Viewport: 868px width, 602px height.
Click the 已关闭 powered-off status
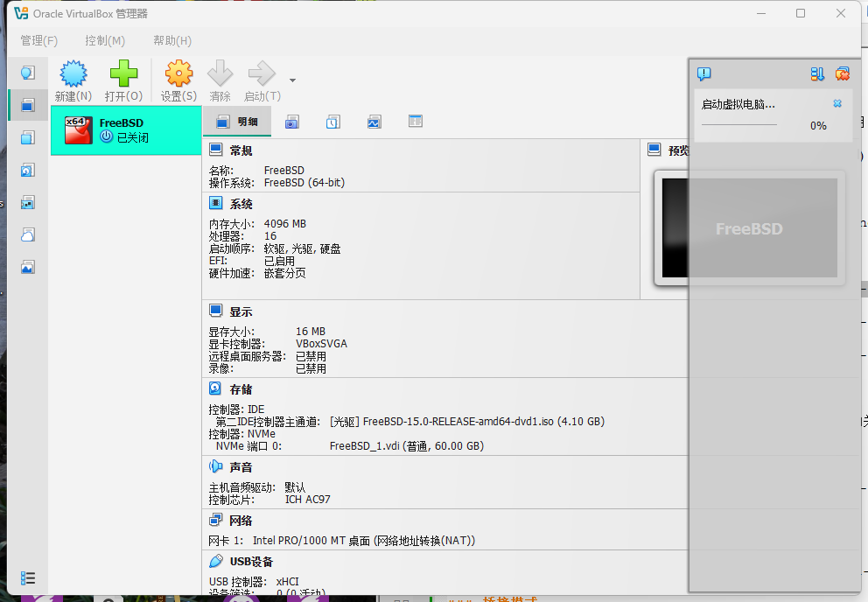[133, 137]
